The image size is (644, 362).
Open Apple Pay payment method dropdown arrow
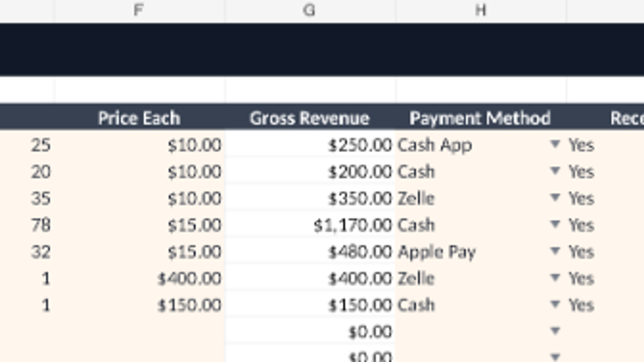[x=555, y=251]
